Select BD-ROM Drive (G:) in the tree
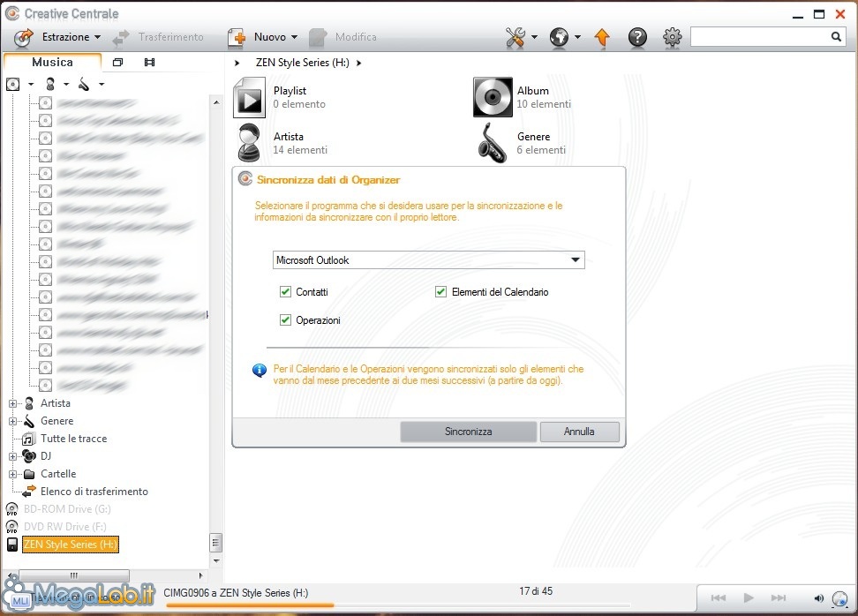The width and height of the screenshot is (858, 616). coord(67,509)
